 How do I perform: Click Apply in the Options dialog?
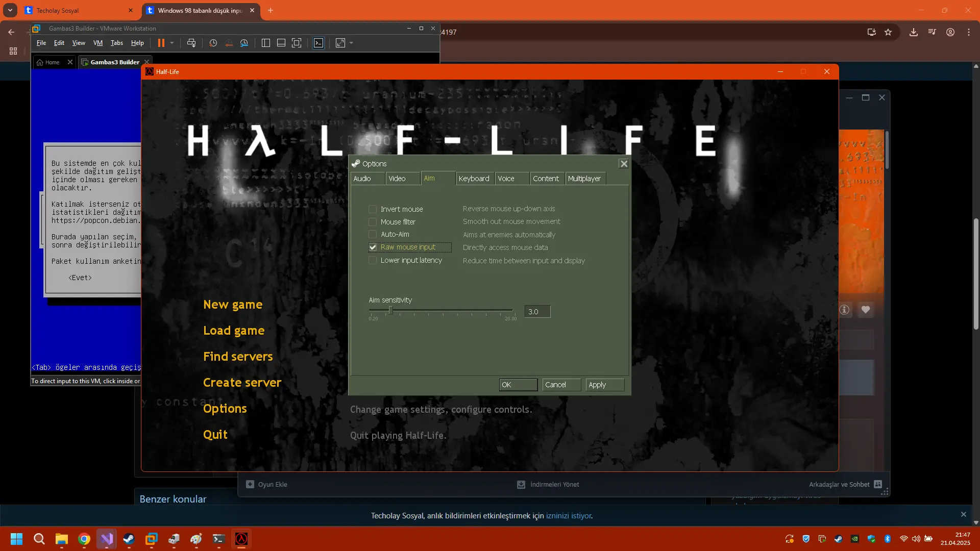(x=605, y=385)
